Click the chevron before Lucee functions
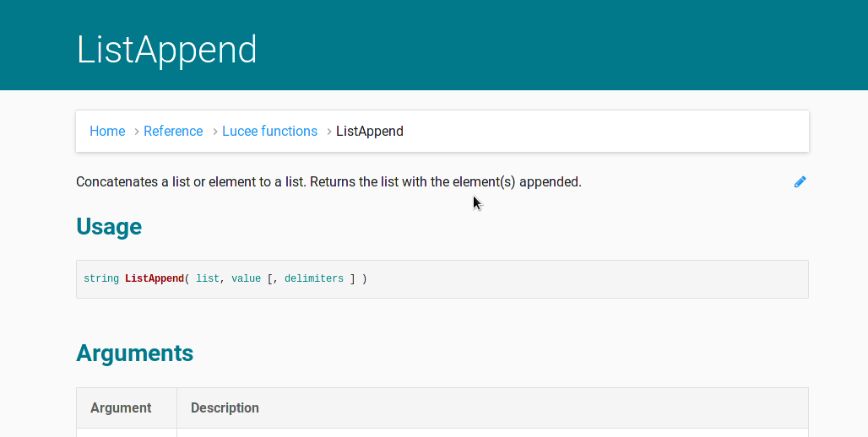 [215, 132]
